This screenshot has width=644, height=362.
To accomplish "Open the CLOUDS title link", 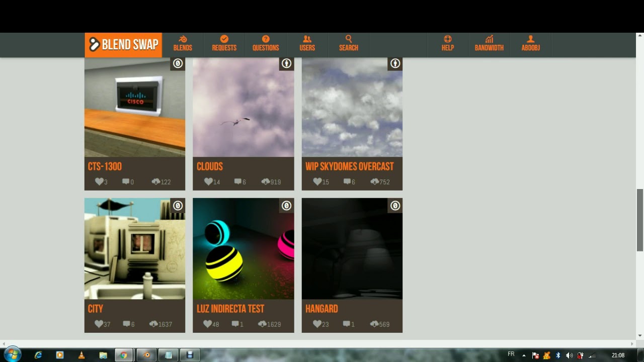I will click(x=210, y=166).
